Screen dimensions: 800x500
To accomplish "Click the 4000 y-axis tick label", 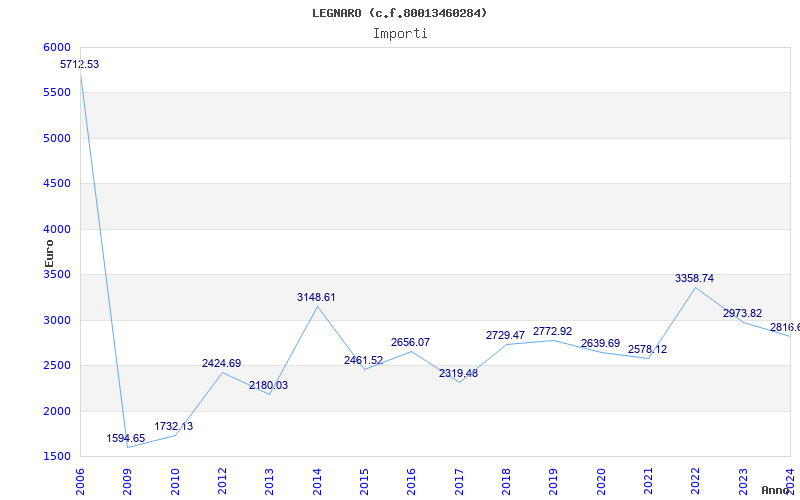I will (x=57, y=229).
